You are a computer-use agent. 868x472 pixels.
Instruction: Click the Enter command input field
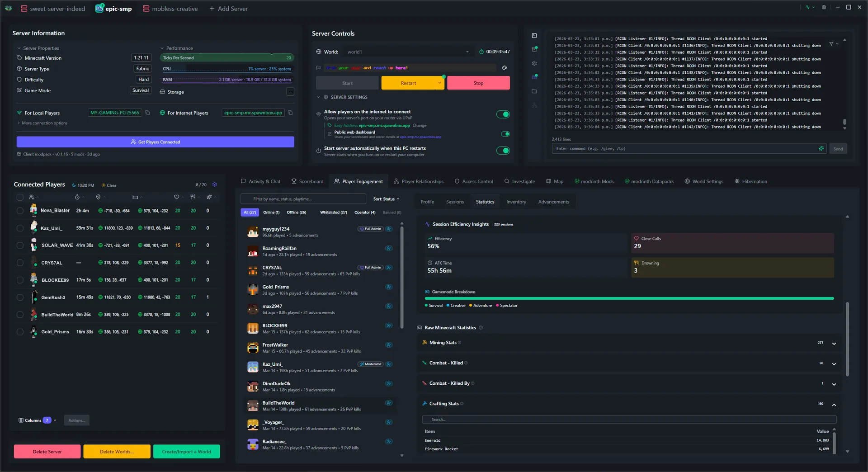point(678,148)
